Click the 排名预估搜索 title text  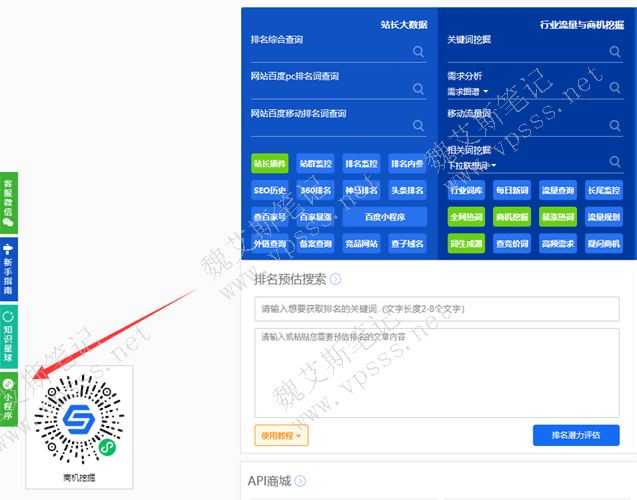[x=290, y=279]
